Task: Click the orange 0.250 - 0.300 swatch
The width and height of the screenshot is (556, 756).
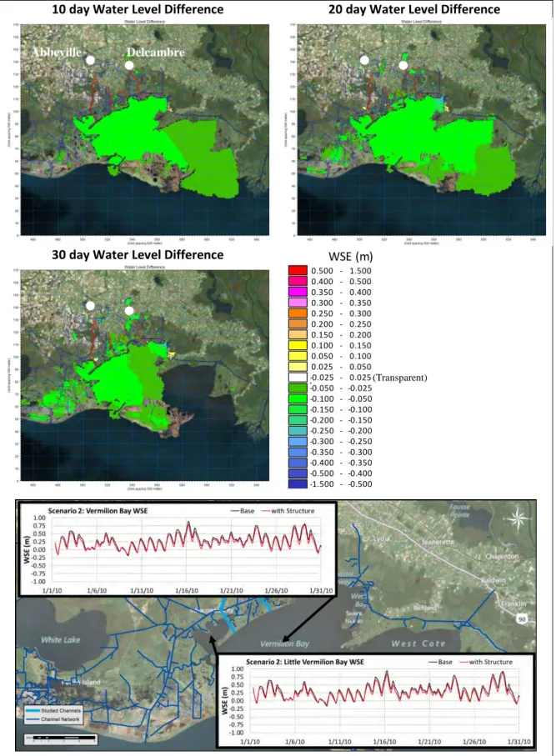Action: 298,313
